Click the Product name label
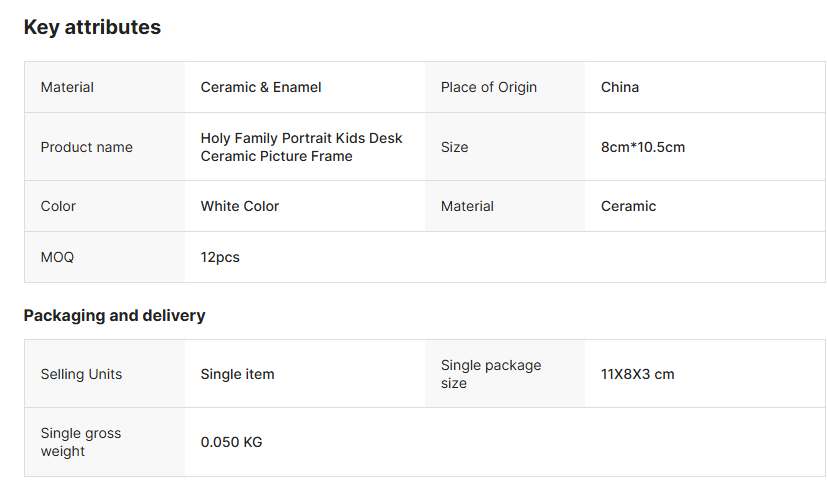 (x=87, y=147)
